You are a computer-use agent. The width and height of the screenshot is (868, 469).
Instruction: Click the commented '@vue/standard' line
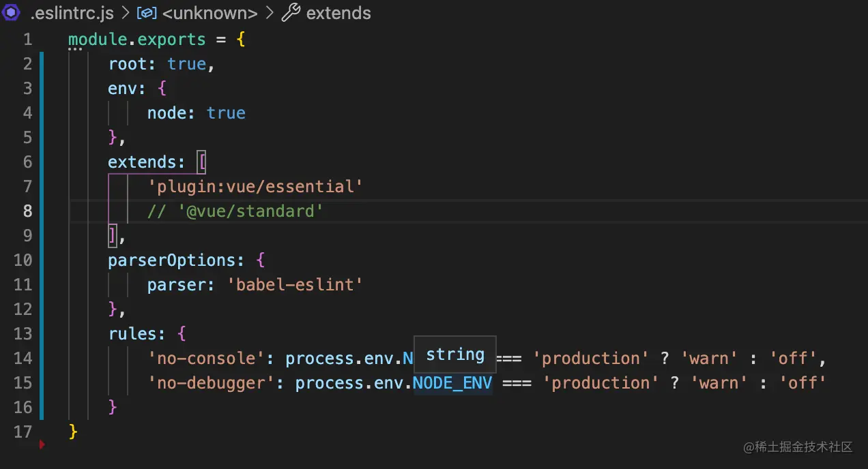tap(235, 211)
